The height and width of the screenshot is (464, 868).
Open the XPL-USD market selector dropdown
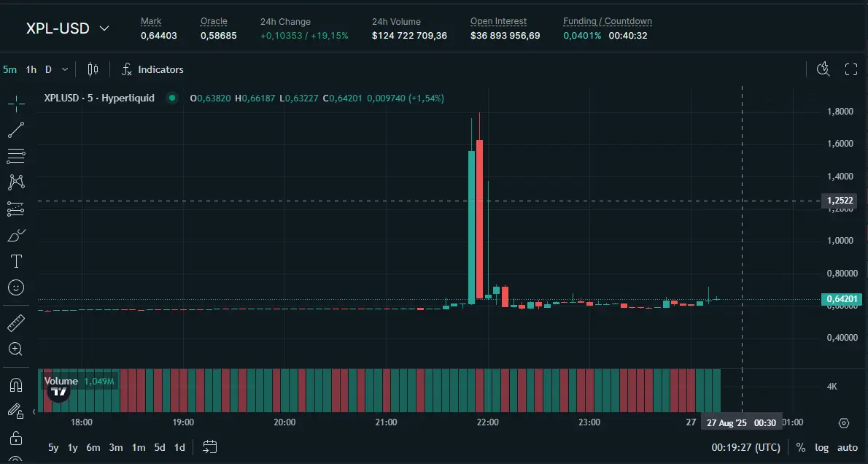point(68,28)
